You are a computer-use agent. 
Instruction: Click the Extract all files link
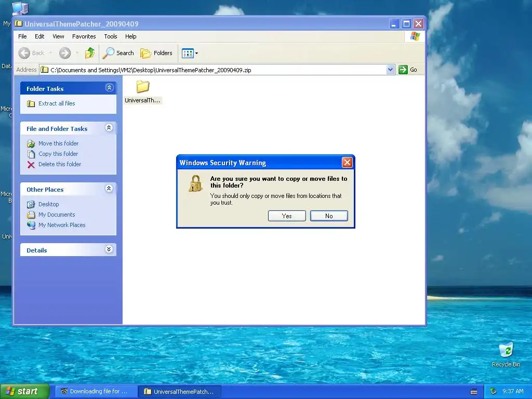coord(57,103)
